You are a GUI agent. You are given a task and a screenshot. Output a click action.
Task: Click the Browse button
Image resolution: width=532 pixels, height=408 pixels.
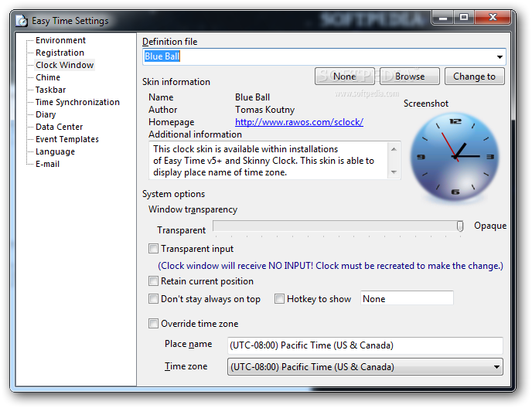pos(410,76)
